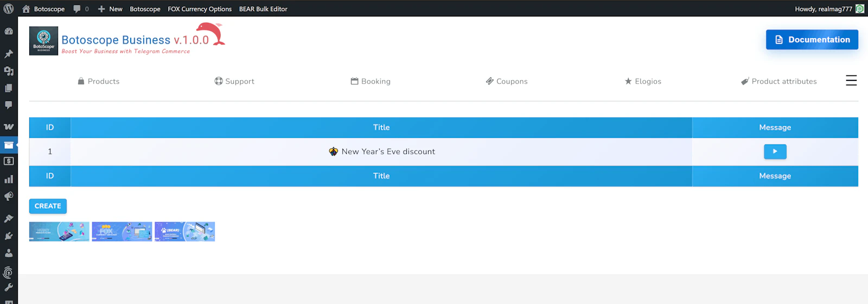This screenshot has height=304, width=868.
Task: Click the footer Title column label
Action: pyautogui.click(x=381, y=176)
